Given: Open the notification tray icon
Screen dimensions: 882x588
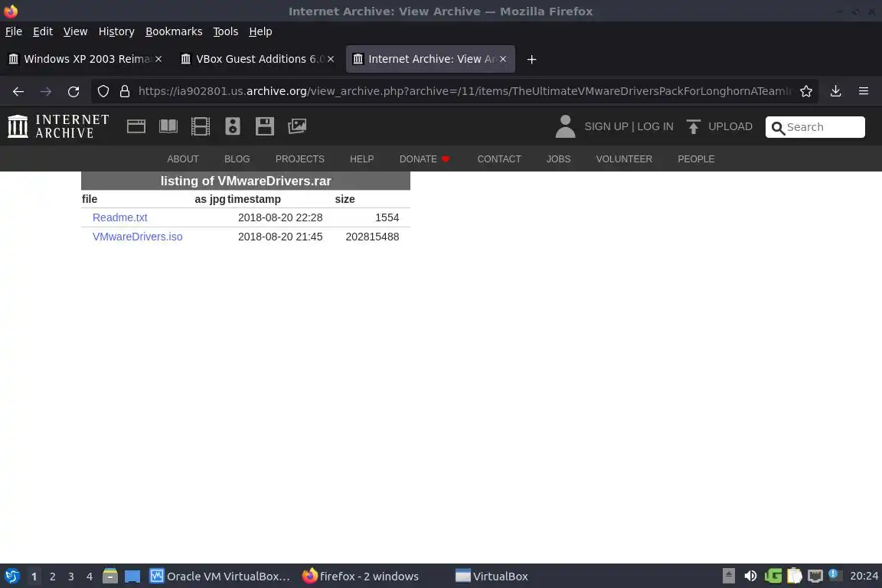Looking at the screenshot, I should click(835, 575).
